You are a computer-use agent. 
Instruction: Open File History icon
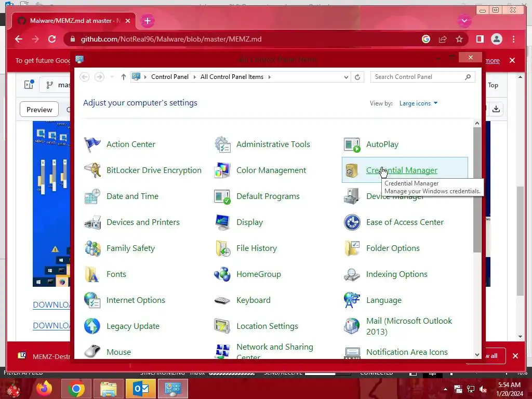[x=222, y=248]
